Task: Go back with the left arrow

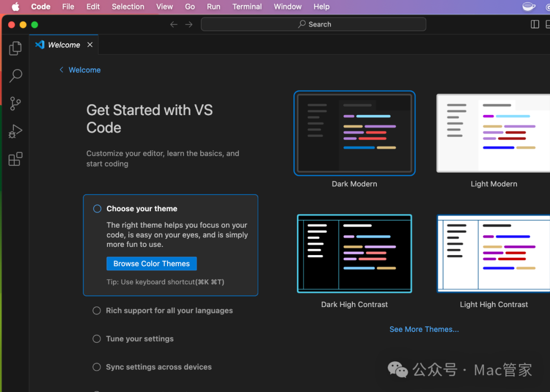Action: point(174,24)
